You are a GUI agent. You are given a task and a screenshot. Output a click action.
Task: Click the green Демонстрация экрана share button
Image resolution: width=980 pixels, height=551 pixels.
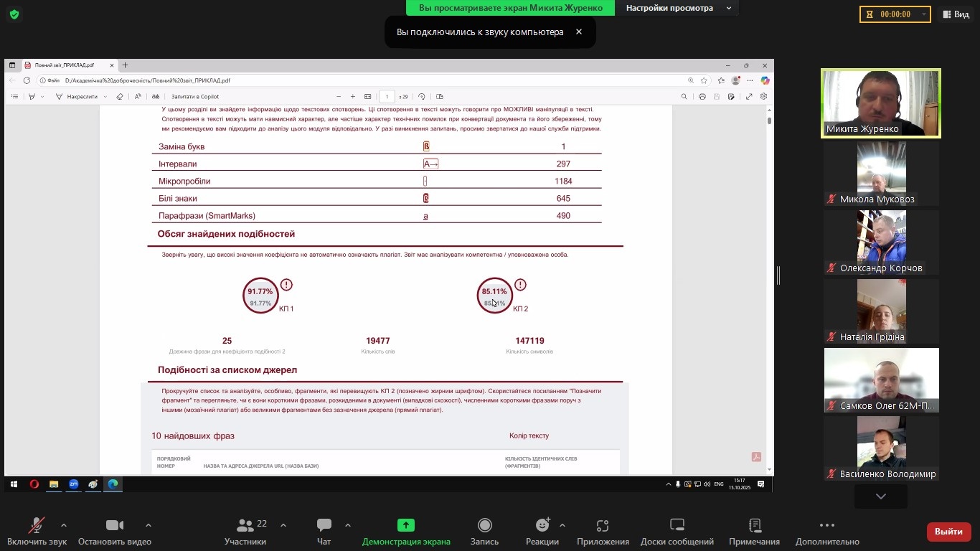tap(406, 531)
